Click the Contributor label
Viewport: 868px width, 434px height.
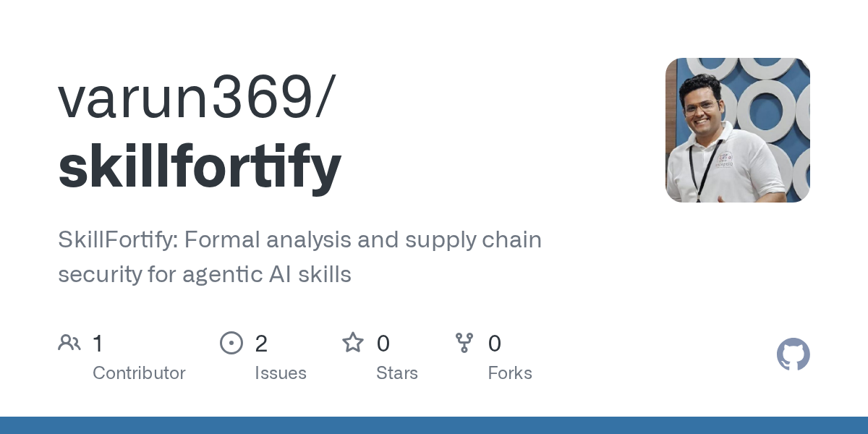139,373
